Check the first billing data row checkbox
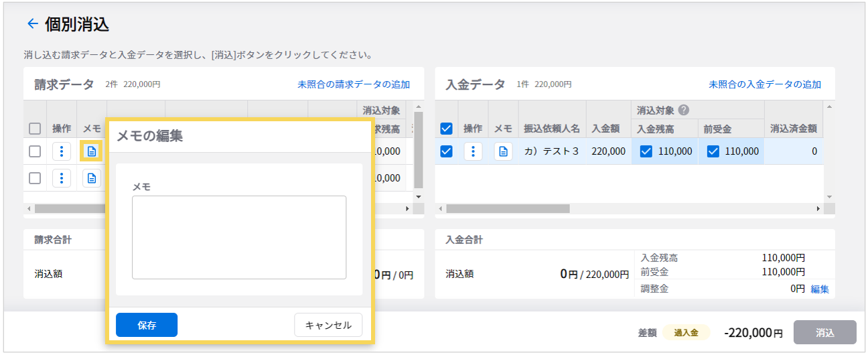Image resolution: width=868 pixels, height=355 pixels. pyautogui.click(x=35, y=151)
